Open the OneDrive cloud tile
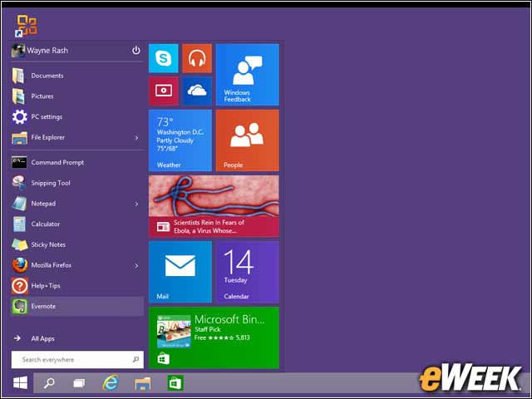The image size is (532, 399). [x=197, y=91]
